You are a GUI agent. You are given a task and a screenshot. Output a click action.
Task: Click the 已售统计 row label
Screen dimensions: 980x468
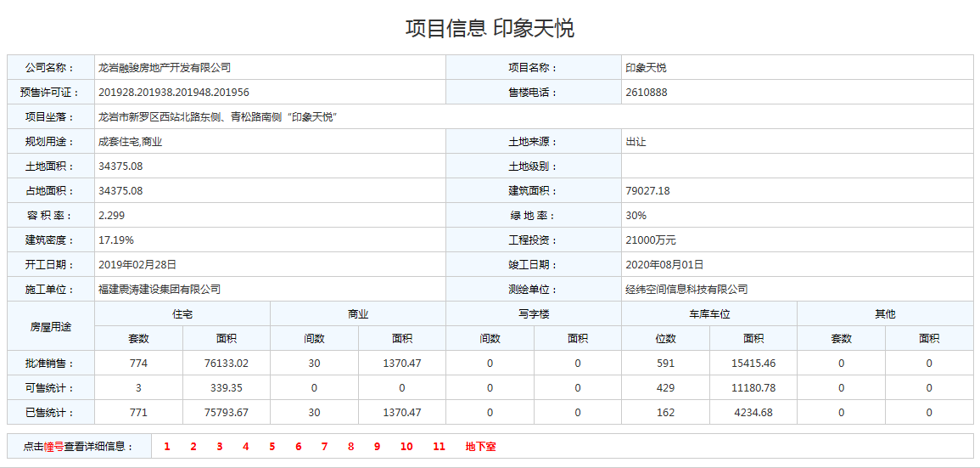click(49, 412)
